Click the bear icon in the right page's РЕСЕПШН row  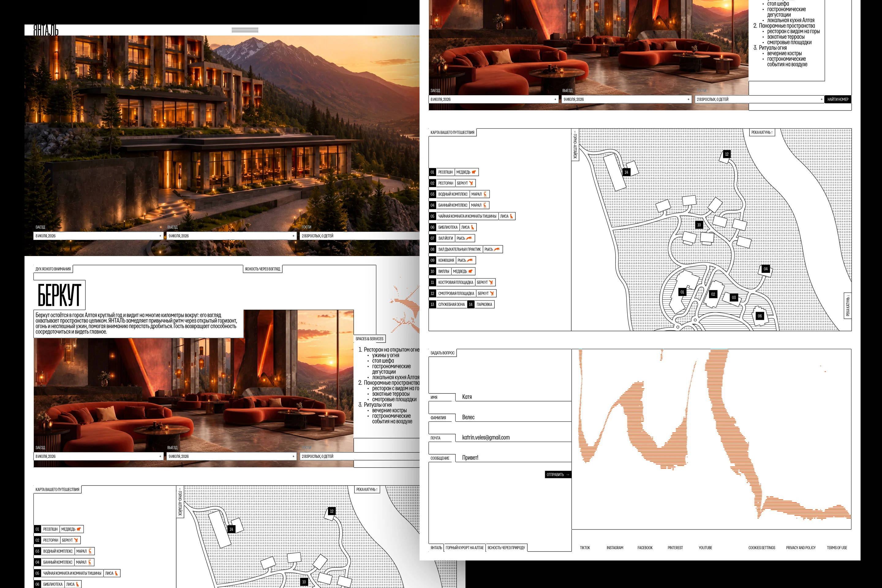click(x=474, y=172)
